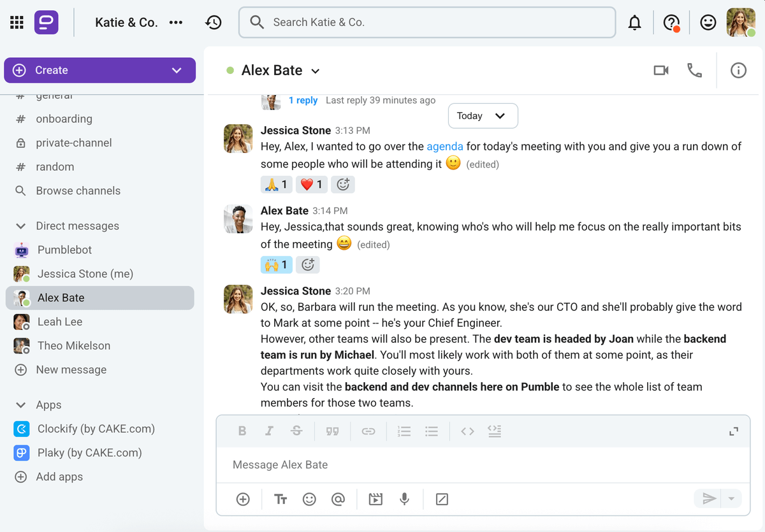This screenshot has width=765, height=532.
Task: Open conversation details with the info icon
Action: point(738,70)
